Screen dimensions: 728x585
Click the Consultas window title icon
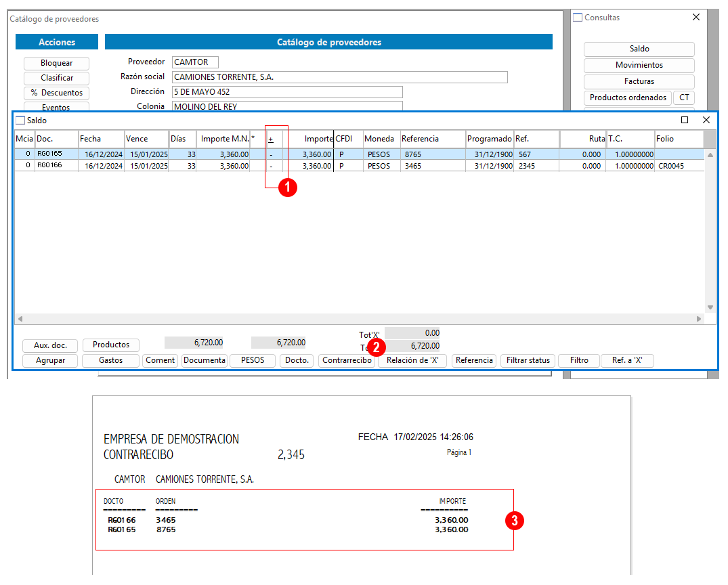578,18
